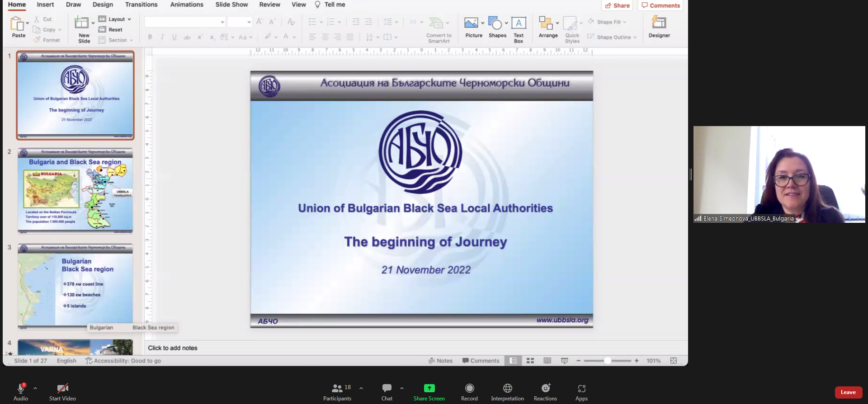
Task: Open Zoom Participants panel
Action: (x=337, y=392)
